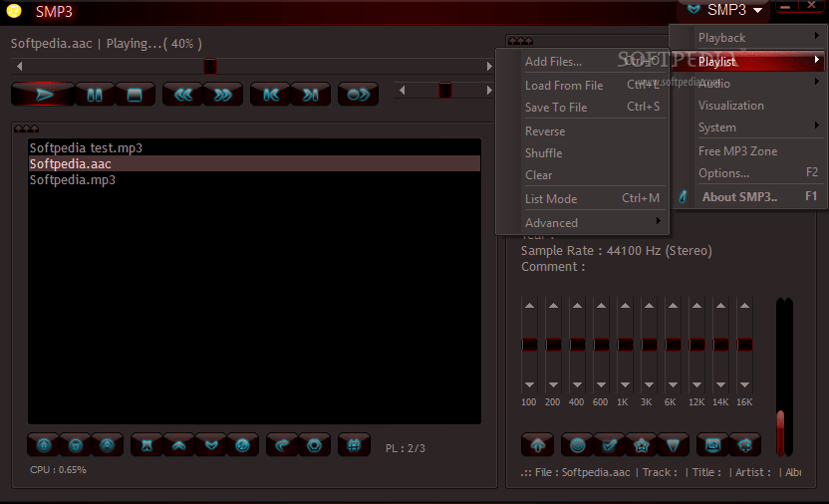Click the hexagon playlist icon
Screen dimensions: 829x504
(315, 445)
